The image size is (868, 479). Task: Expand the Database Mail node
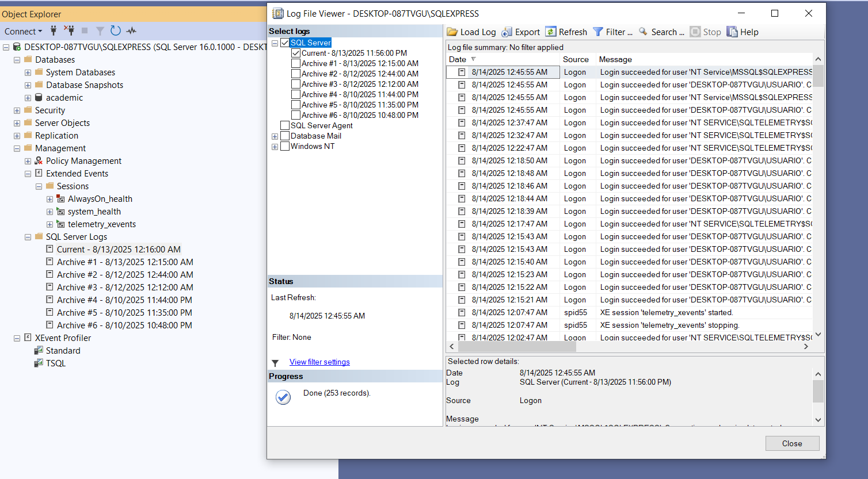[x=275, y=136]
